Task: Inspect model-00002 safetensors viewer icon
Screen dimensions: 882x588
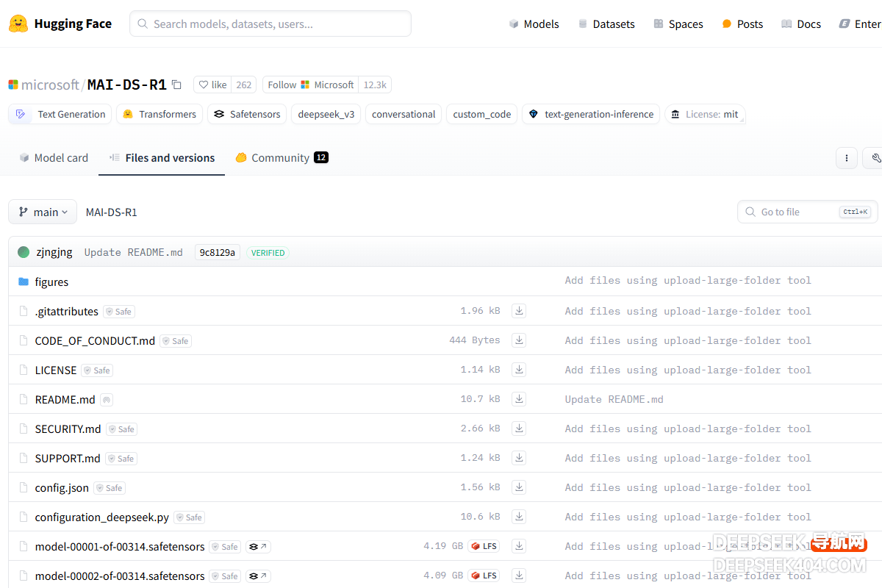Action: click(x=258, y=576)
